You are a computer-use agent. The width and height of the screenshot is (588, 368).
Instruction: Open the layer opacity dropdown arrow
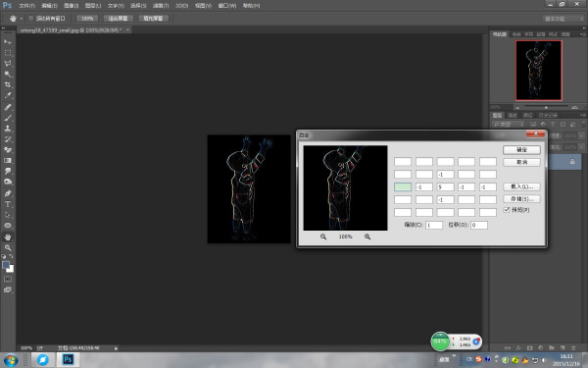[582, 135]
